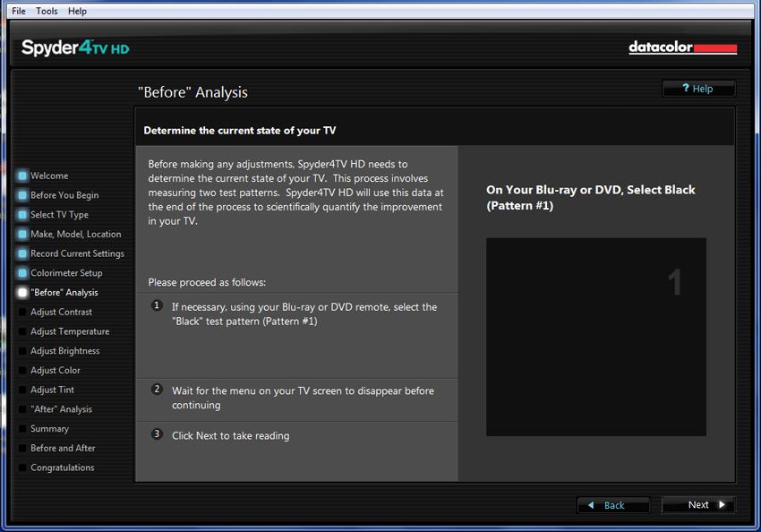Go Back to the previous step
This screenshot has height=532, width=761.
(613, 505)
